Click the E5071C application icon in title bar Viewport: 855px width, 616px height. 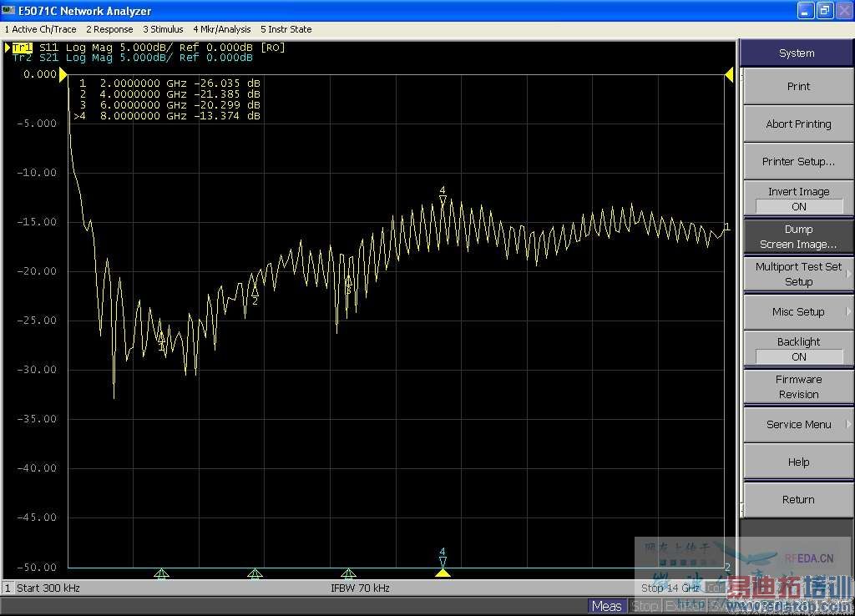coord(9,11)
